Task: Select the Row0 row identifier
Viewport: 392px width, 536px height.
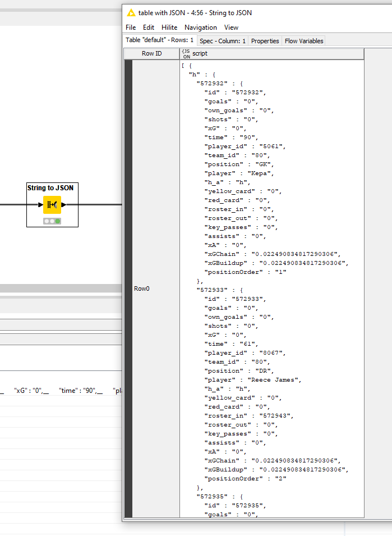Action: [142, 288]
